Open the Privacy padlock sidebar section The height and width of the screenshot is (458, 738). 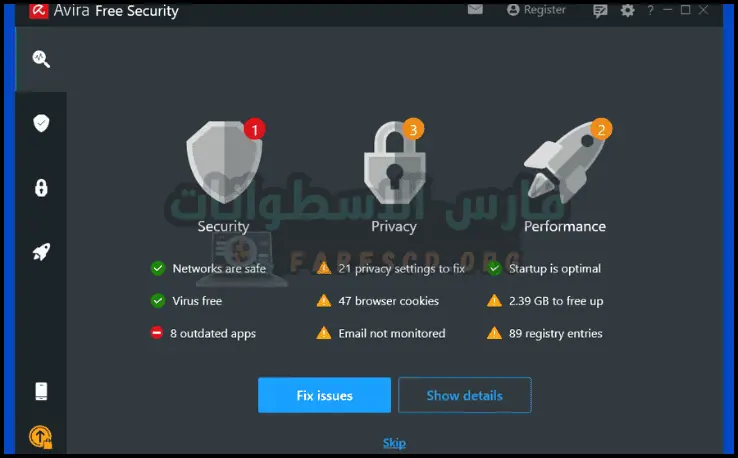41,188
